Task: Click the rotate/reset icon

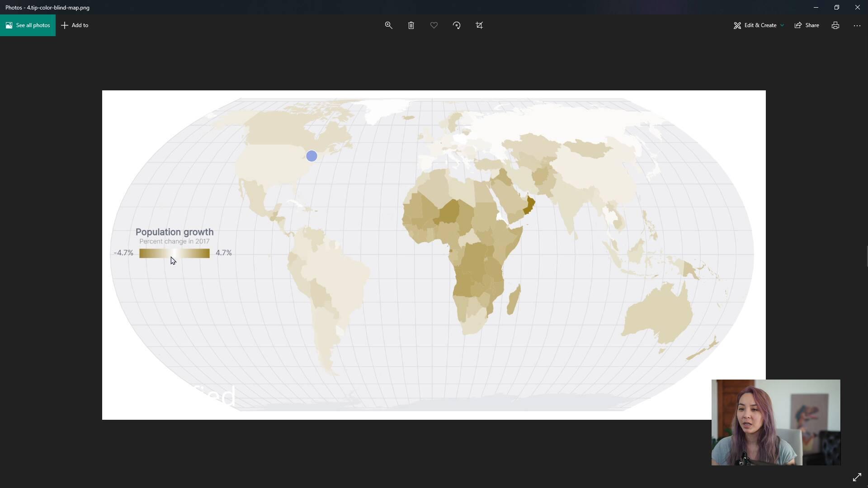Action: pyautogui.click(x=457, y=25)
